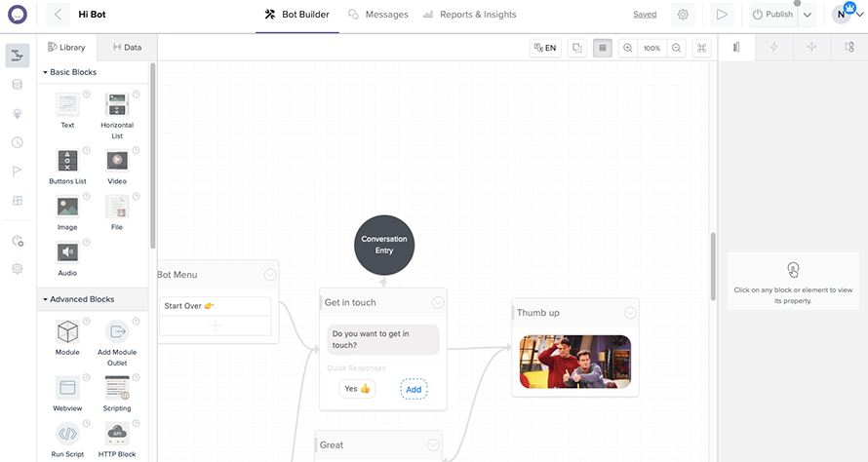
Task: Pick the Module block
Action: pyautogui.click(x=67, y=337)
